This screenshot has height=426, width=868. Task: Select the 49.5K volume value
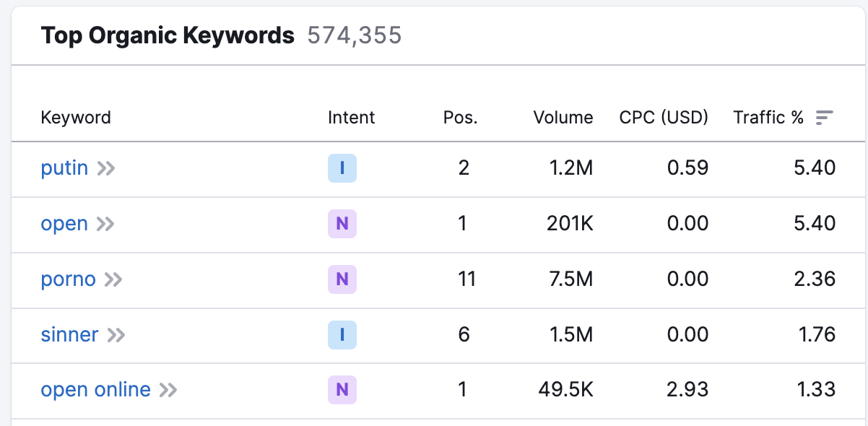pyautogui.click(x=566, y=391)
